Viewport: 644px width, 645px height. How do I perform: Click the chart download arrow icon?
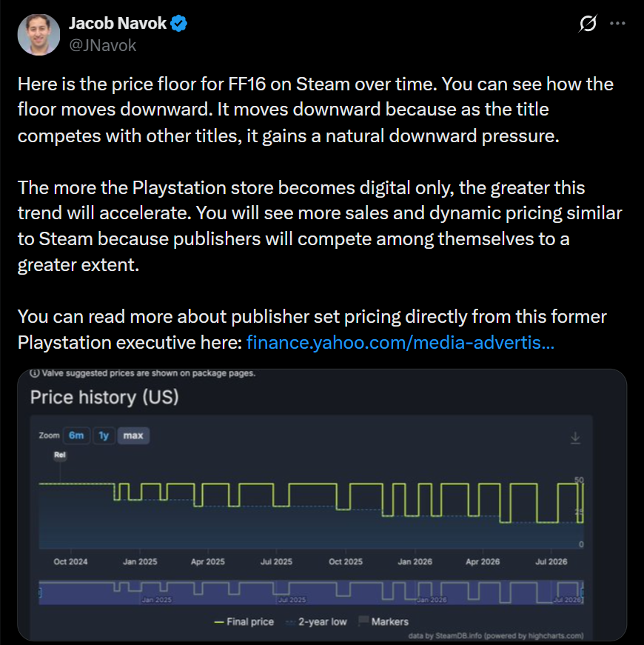click(x=575, y=438)
